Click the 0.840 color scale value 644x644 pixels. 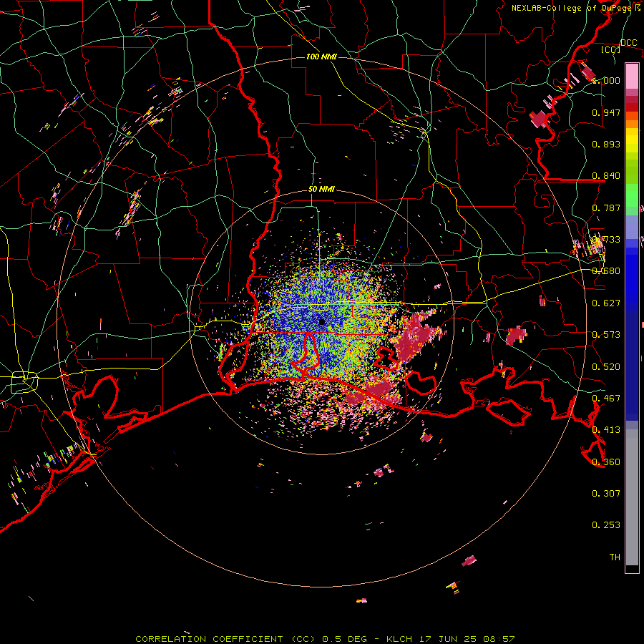pos(606,176)
